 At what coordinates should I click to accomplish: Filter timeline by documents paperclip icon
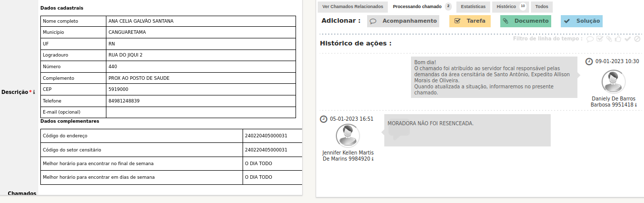[x=609, y=39]
